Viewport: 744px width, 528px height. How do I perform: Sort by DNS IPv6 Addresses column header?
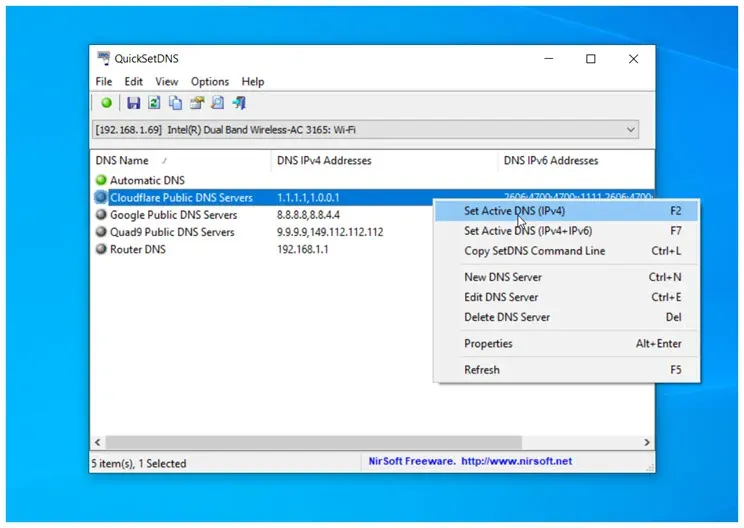coord(576,160)
